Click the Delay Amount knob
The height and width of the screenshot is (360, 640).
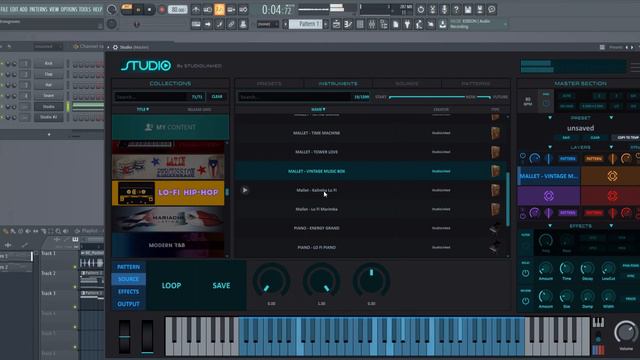(546, 269)
